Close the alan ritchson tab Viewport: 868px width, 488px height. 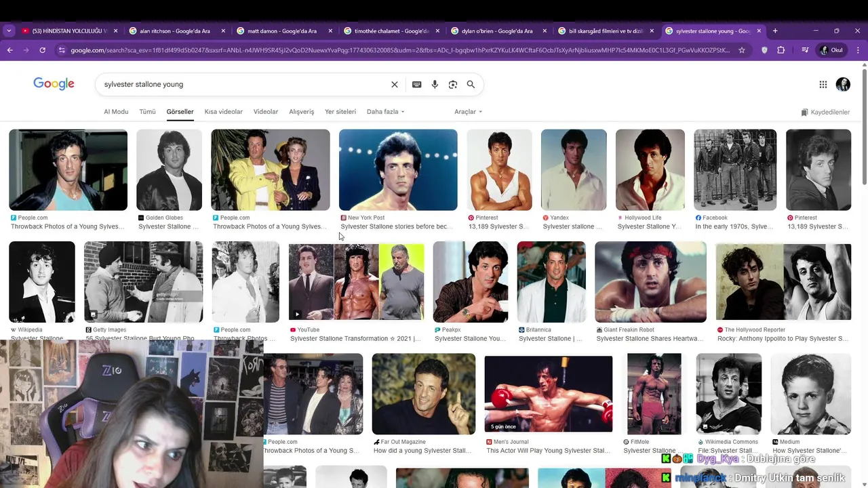click(222, 31)
